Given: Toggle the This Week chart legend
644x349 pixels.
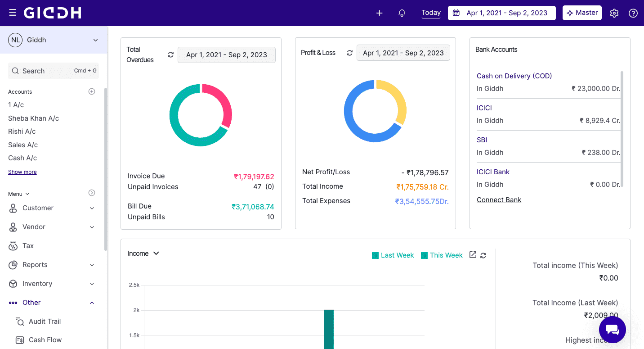Looking at the screenshot, I should click(x=442, y=255).
